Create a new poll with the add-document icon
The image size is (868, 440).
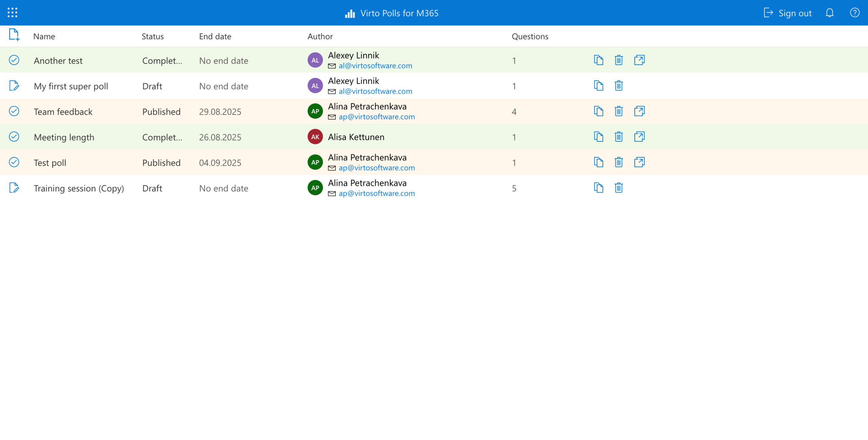pos(14,35)
